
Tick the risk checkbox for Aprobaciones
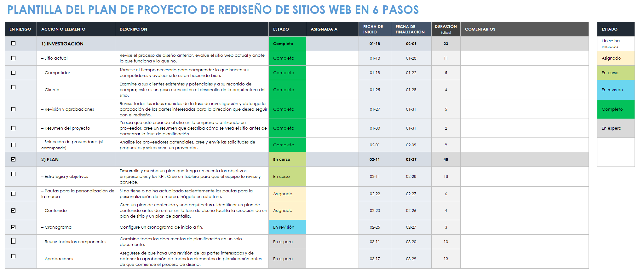[x=13, y=256]
